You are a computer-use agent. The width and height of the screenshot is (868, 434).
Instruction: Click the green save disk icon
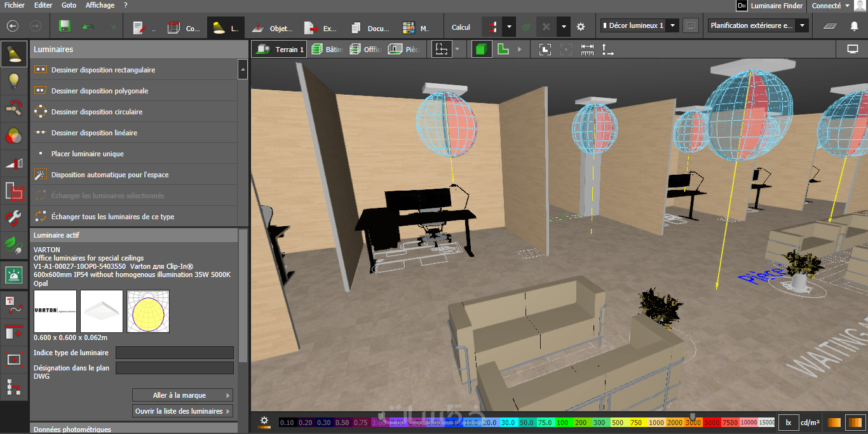(x=64, y=27)
